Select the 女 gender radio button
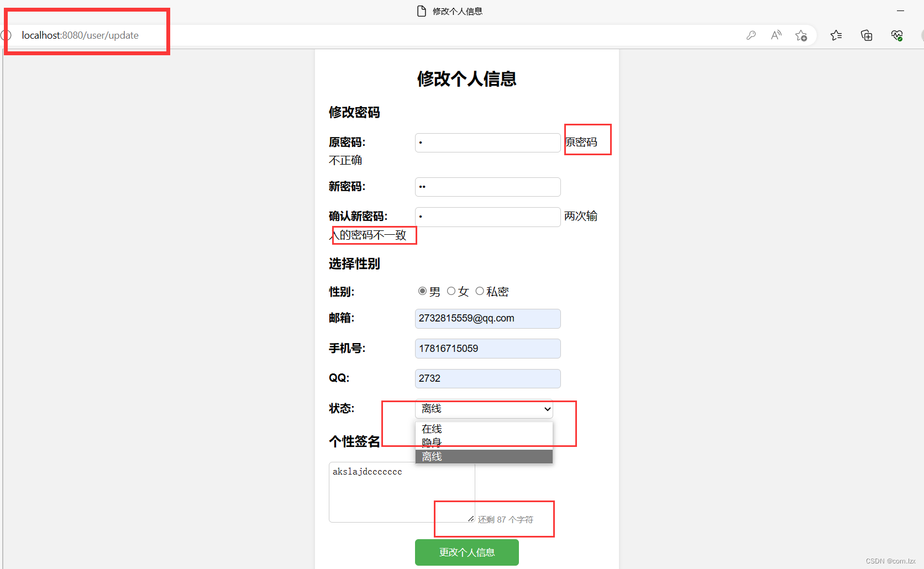924x569 pixels. tap(451, 291)
